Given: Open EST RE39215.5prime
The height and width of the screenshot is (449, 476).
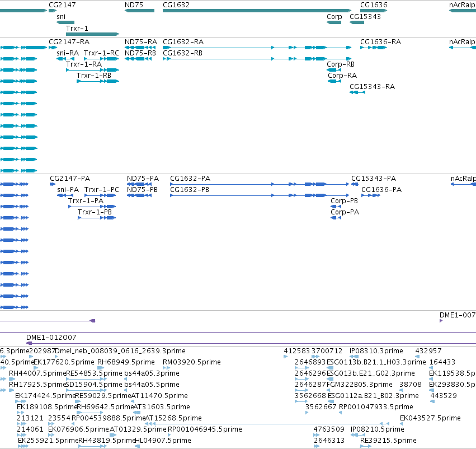Looking at the screenshot, I should point(388,441).
